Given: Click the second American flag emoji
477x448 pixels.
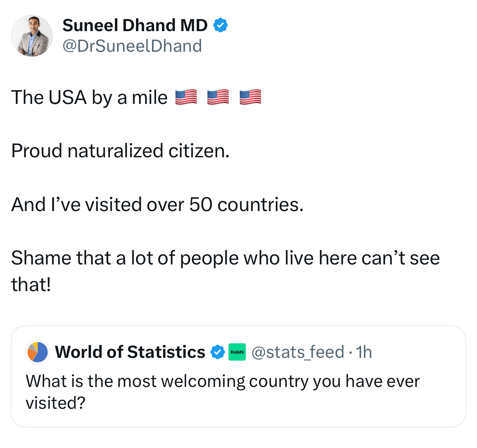Looking at the screenshot, I should click(218, 97).
